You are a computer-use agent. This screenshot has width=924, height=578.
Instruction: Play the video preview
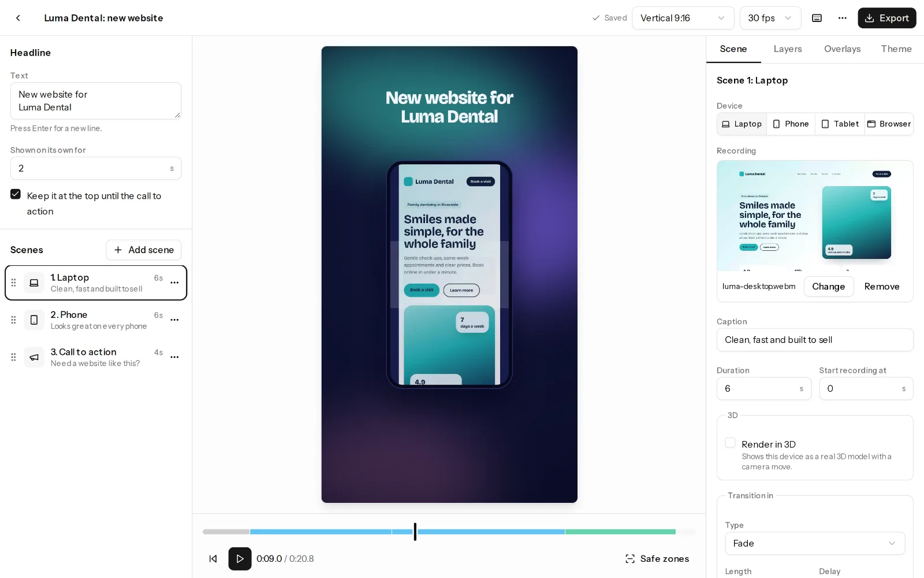point(240,559)
